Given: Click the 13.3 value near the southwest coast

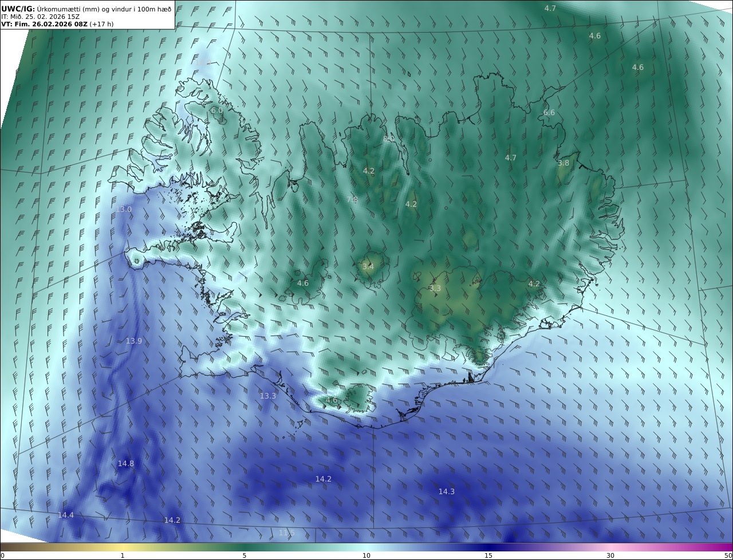Looking at the screenshot, I should [x=268, y=396].
